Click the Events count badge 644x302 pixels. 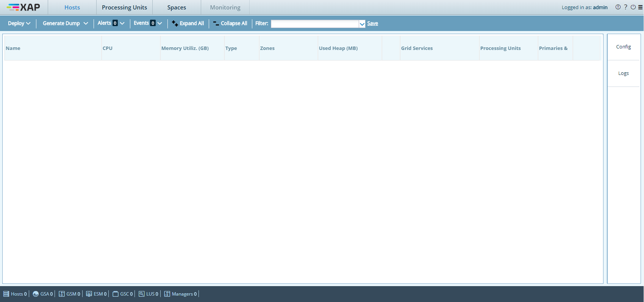(x=153, y=23)
